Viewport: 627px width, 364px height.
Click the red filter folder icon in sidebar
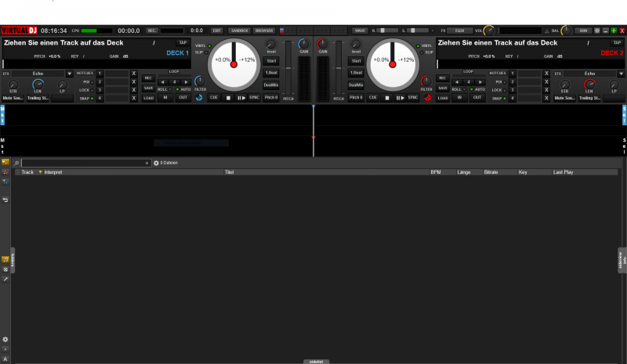point(5,172)
